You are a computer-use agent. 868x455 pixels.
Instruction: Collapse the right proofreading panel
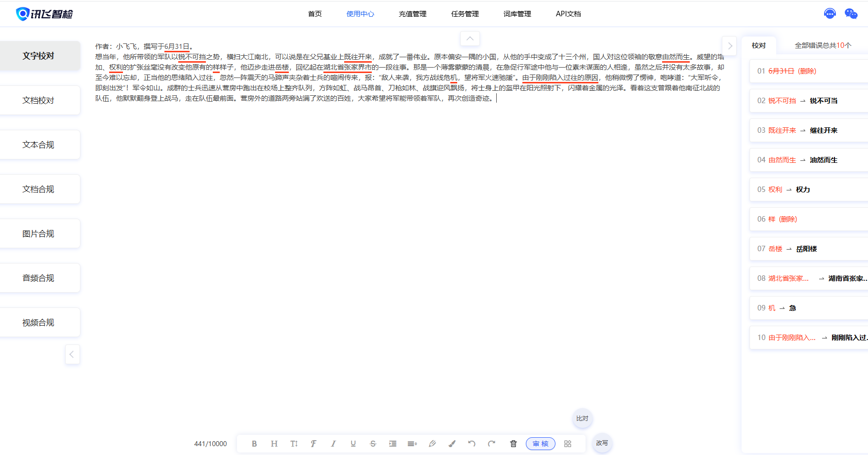[x=729, y=46]
